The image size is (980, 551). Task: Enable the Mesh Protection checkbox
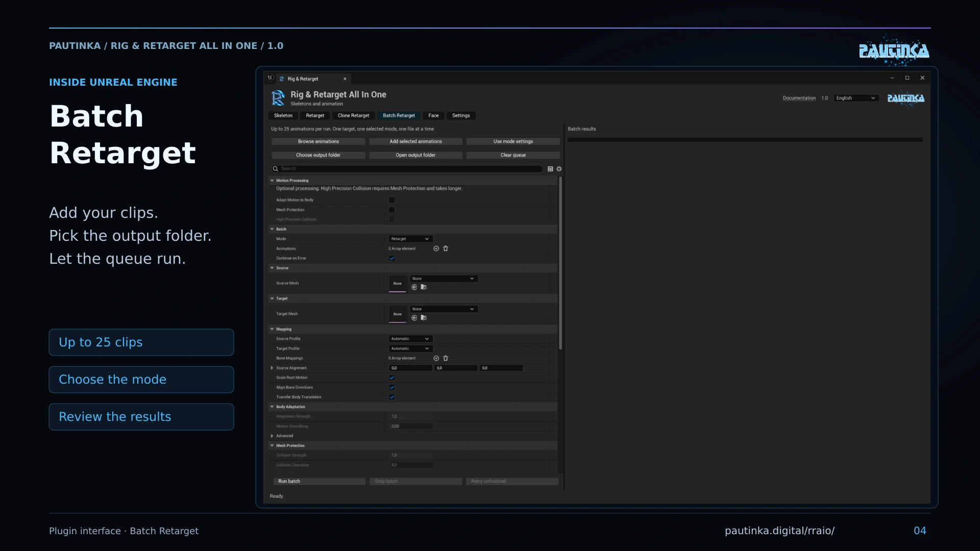tap(392, 210)
